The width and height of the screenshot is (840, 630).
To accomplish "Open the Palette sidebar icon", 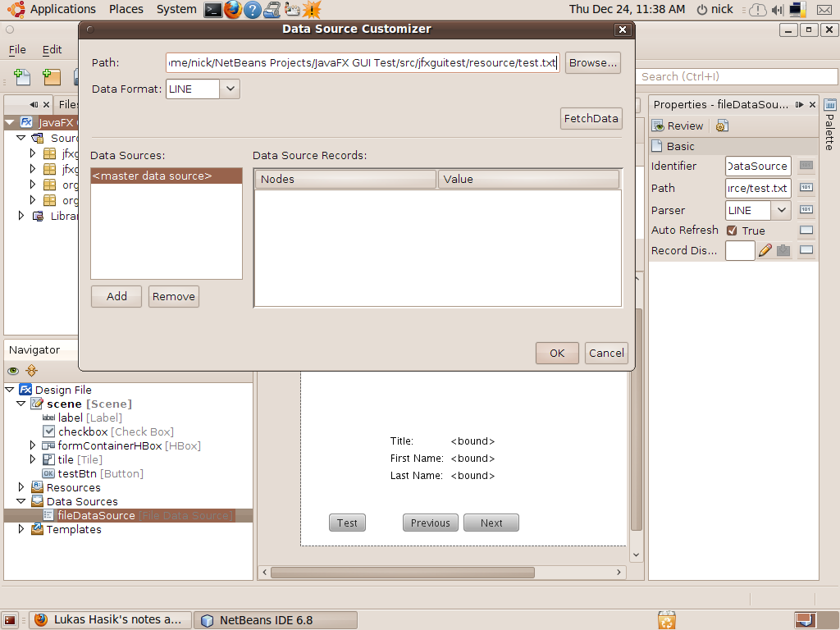I will (830, 104).
